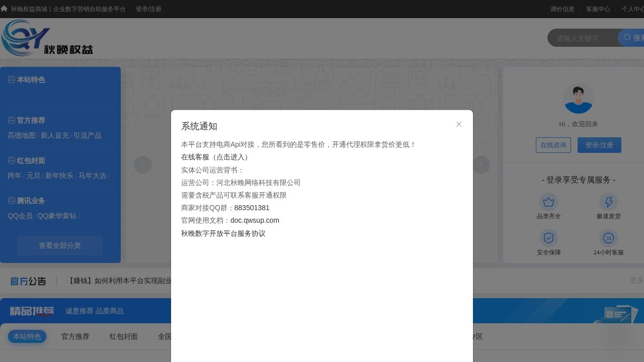The width and height of the screenshot is (644, 362).
Task: Select the 官方推荐 product tab
Action: point(75,336)
